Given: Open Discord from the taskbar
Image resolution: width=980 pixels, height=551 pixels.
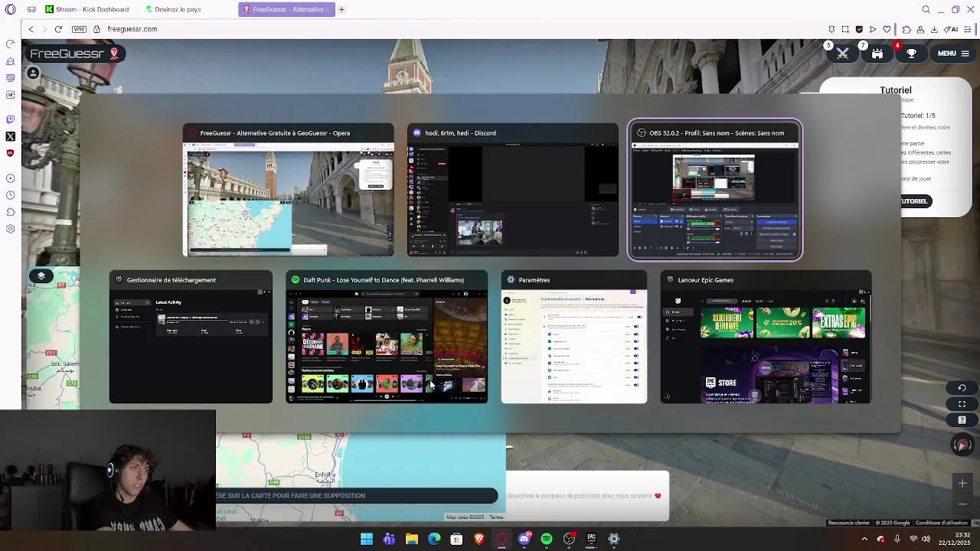Looking at the screenshot, I should (x=524, y=539).
